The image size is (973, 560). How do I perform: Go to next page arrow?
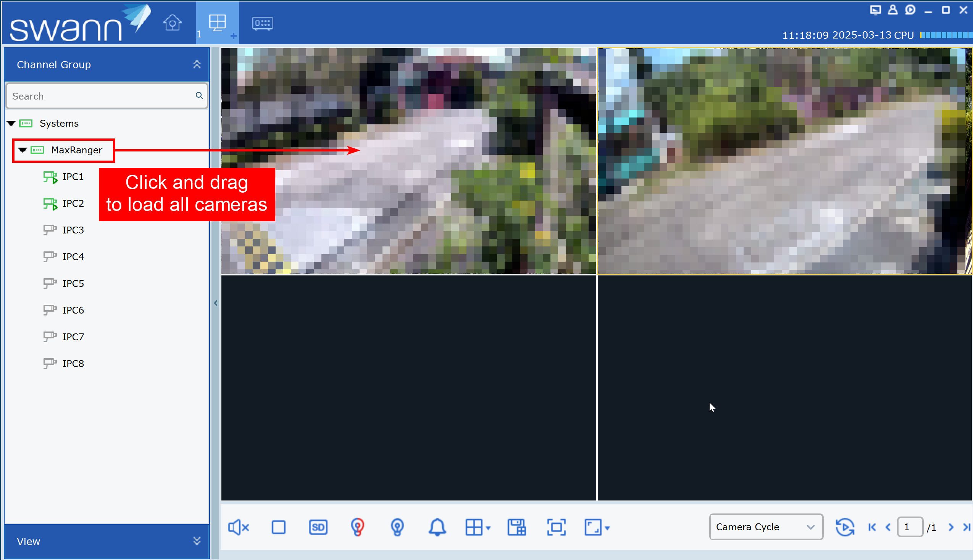[x=951, y=527]
